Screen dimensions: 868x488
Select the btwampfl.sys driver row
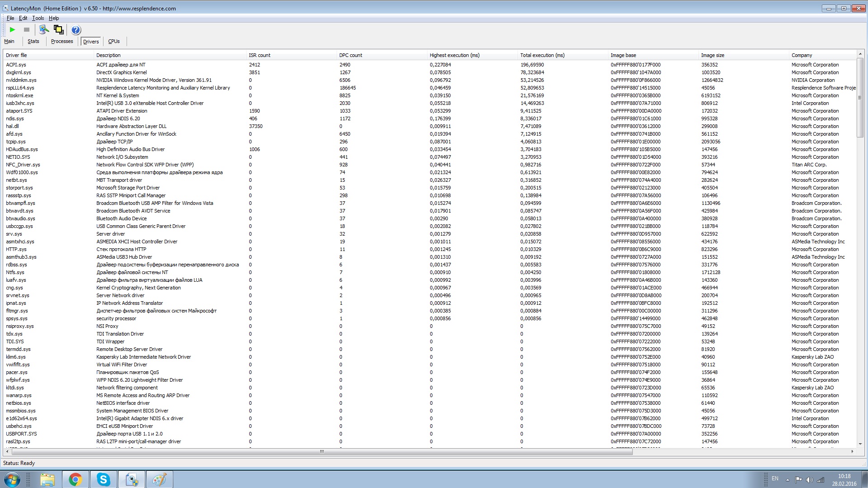430,203
